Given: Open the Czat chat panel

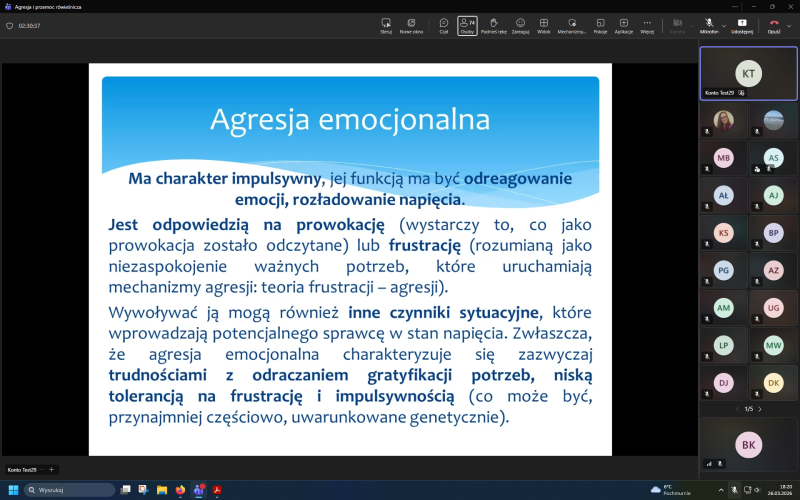Looking at the screenshot, I should (444, 25).
